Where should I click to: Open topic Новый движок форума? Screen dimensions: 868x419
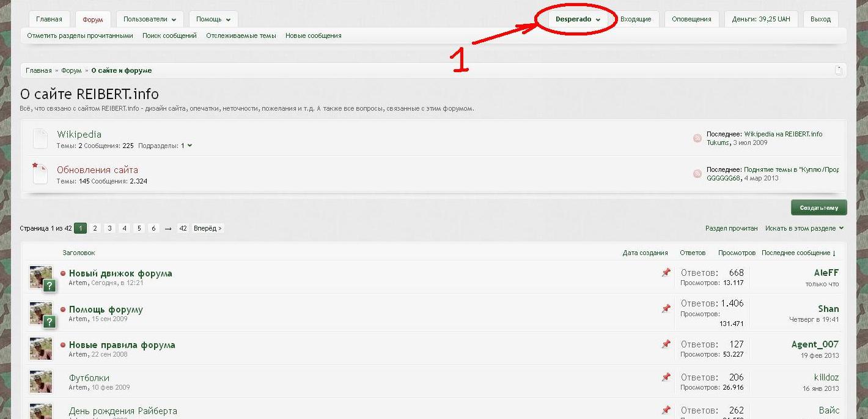click(x=120, y=273)
